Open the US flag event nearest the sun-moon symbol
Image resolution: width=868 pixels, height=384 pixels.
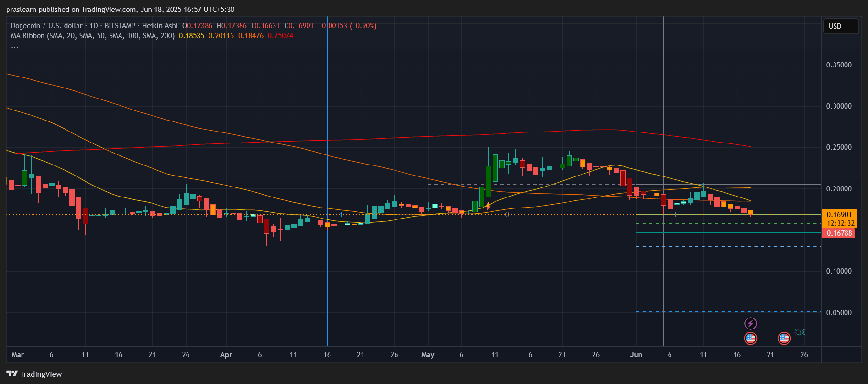pyautogui.click(x=784, y=339)
